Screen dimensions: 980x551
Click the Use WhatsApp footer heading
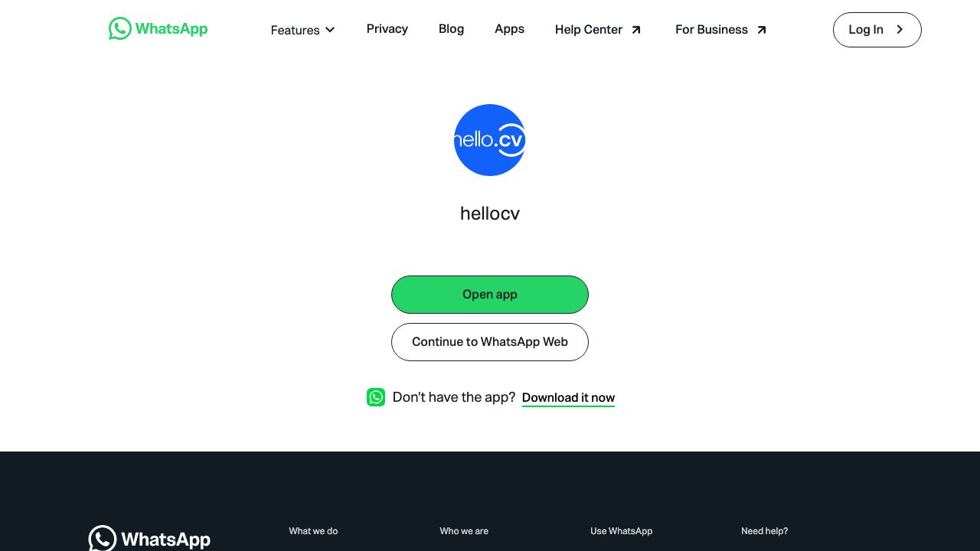click(x=621, y=531)
